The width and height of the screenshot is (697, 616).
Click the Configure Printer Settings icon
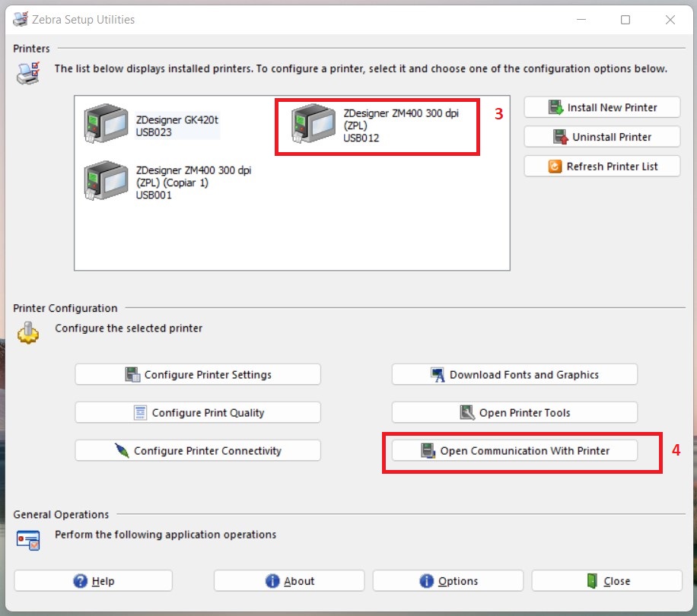click(x=132, y=374)
